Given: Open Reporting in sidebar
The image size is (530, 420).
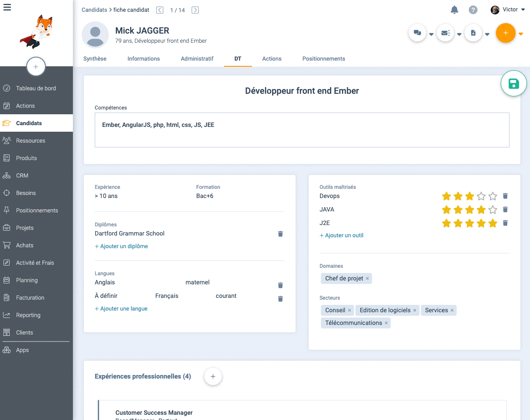Looking at the screenshot, I should 36,315.
